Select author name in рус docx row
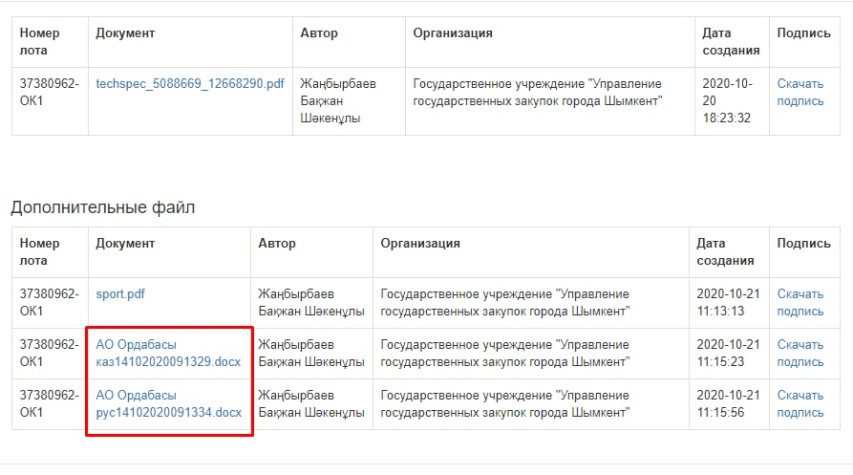This screenshot has width=853, height=475. [311, 404]
